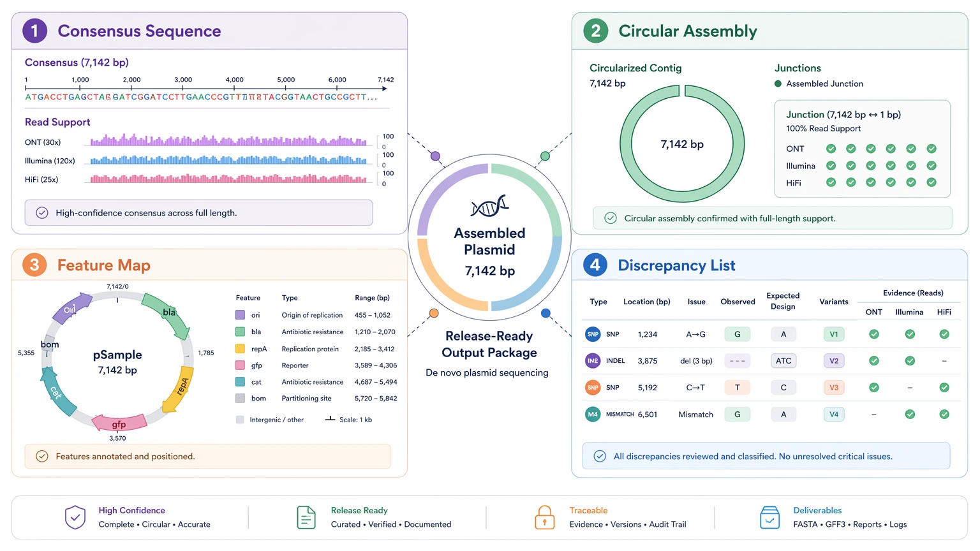Click the teal M4 mismatch badge
The image size is (980, 551).
(x=593, y=415)
